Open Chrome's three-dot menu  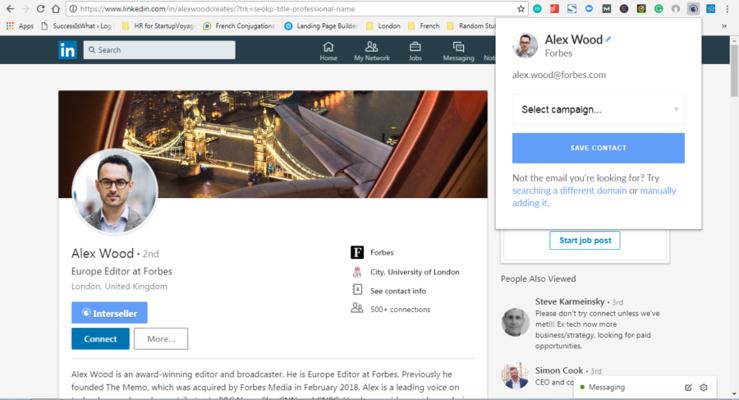click(729, 8)
